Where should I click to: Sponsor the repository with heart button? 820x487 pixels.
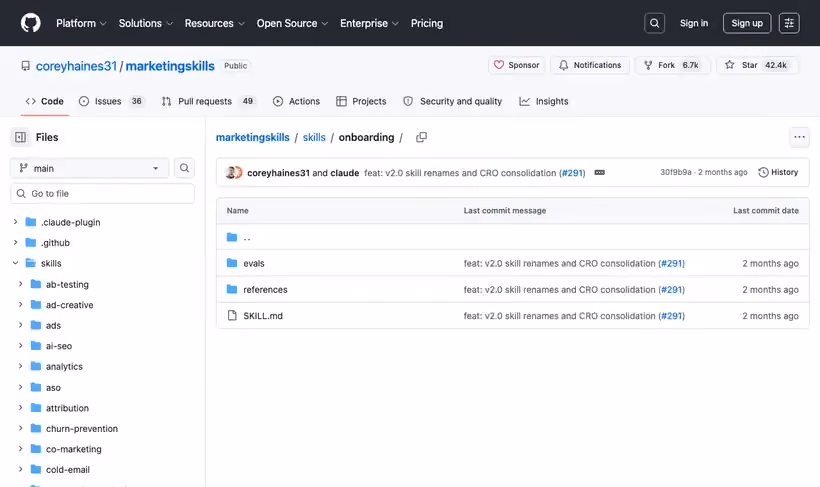517,65
